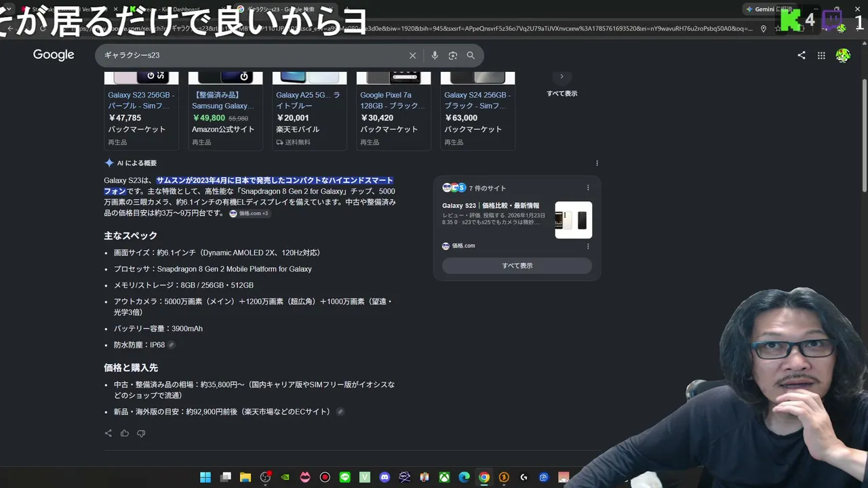The width and height of the screenshot is (868, 488).
Task: Go to the Google home logo
Action: [54, 55]
